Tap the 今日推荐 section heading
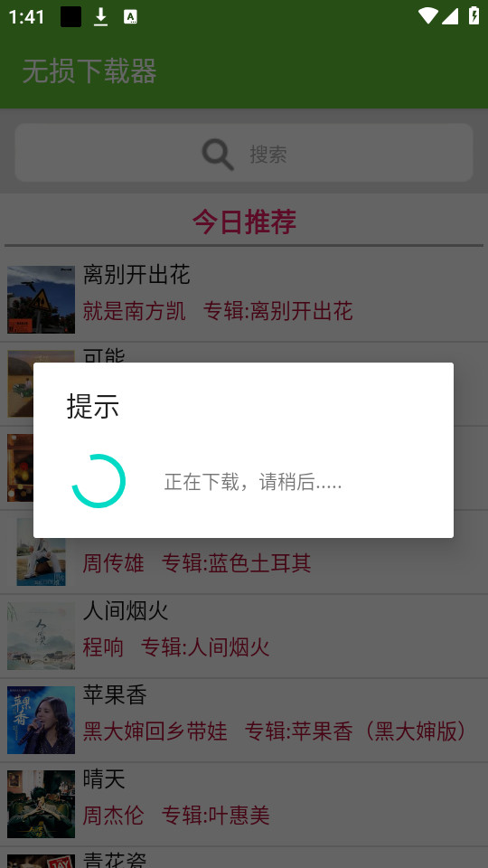This screenshot has width=488, height=868. click(244, 222)
